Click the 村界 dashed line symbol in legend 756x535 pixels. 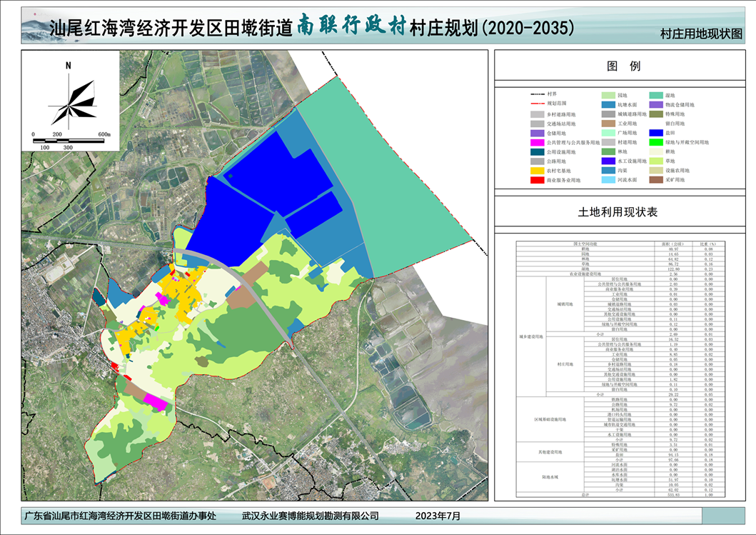click(537, 94)
